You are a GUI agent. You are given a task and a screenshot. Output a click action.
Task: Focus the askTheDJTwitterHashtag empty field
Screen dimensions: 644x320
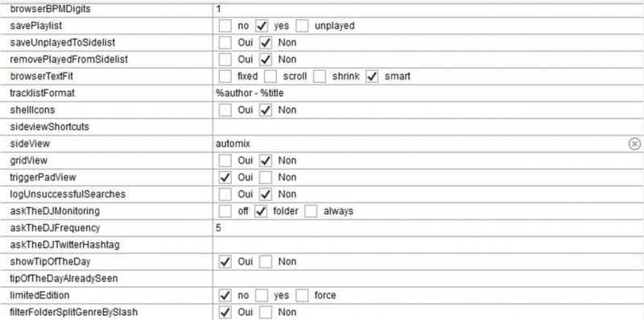(428, 245)
